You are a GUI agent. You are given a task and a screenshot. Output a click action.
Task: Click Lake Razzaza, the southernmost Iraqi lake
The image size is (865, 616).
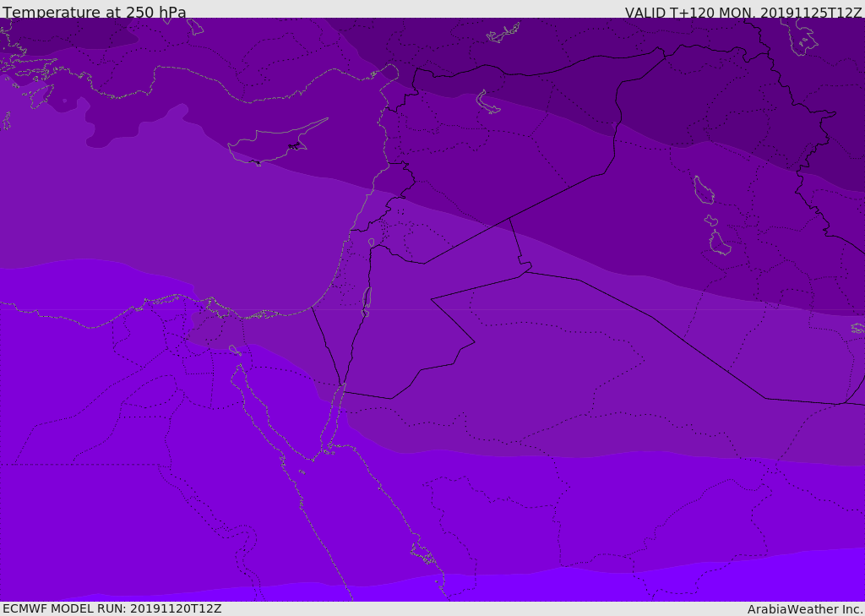[720, 244]
